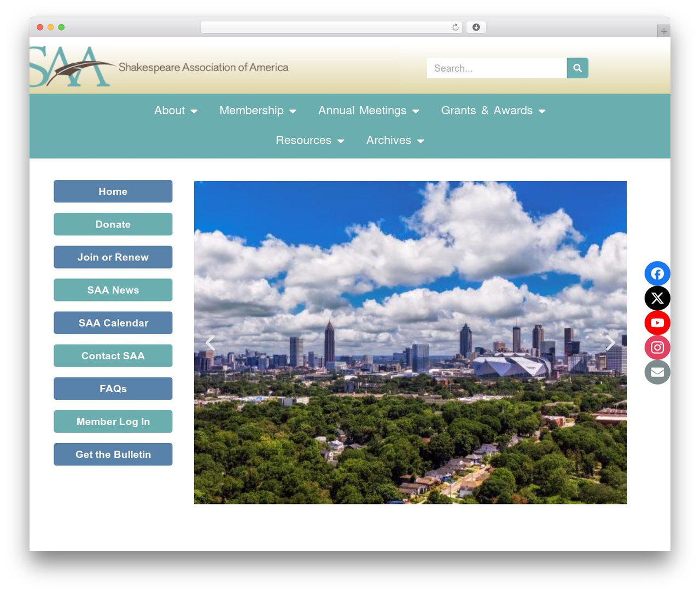Click Get the Bulletin button
Screen dimensions: 700x593
tap(113, 454)
